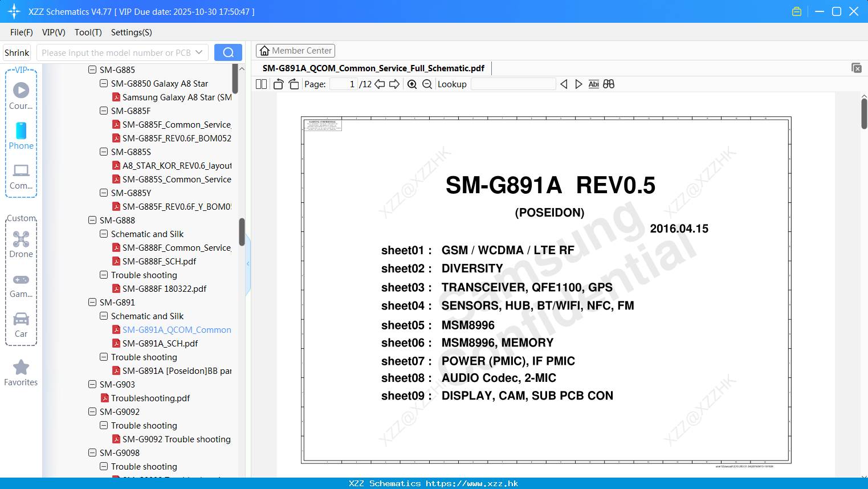868x489 pixels.
Task: Open the Car category icon
Action: pyautogui.click(x=21, y=319)
